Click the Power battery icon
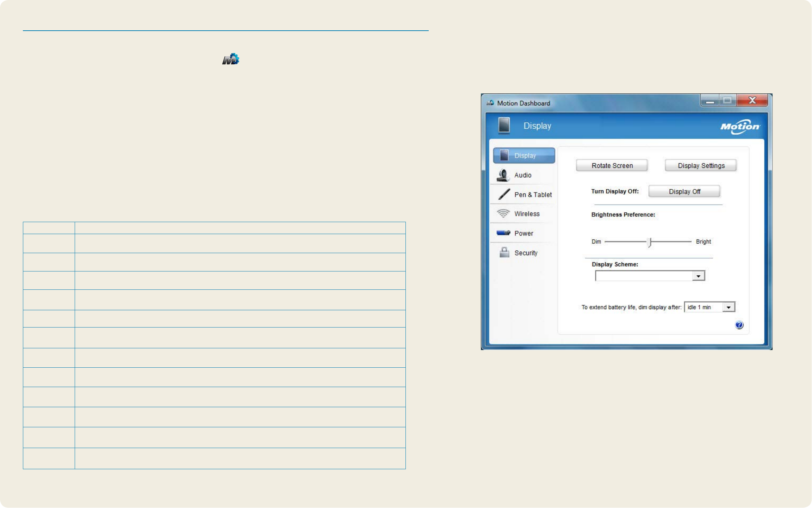Image resolution: width=812 pixels, height=508 pixels. pyautogui.click(x=503, y=233)
